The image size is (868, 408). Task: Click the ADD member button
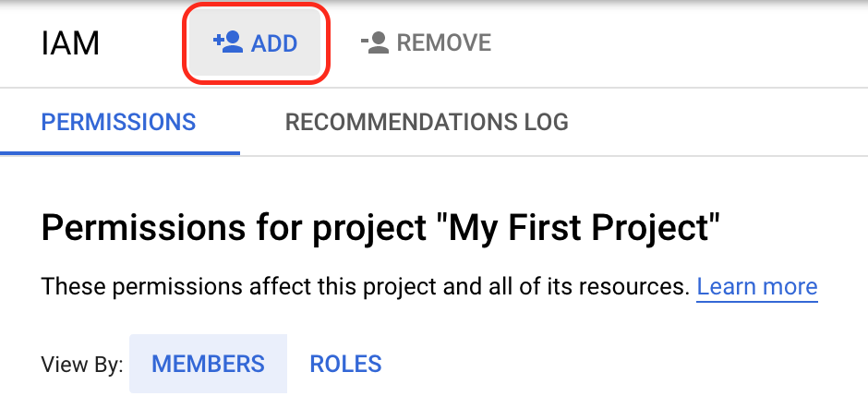point(255,42)
